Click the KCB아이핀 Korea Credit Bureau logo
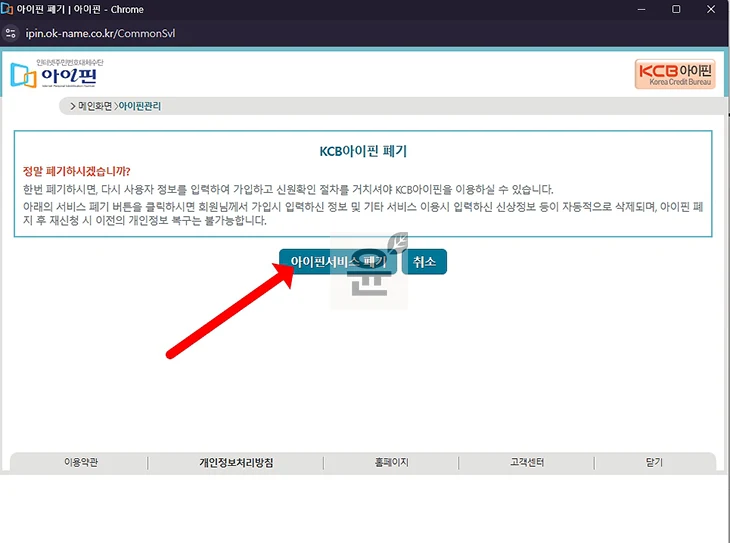Viewport: 730px width, 543px height. (674, 74)
